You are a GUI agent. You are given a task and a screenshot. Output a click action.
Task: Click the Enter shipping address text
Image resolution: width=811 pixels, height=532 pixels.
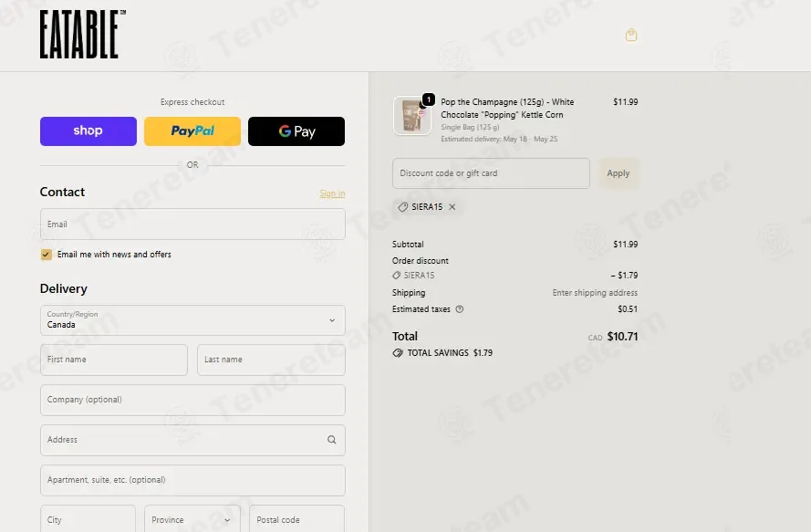click(595, 293)
